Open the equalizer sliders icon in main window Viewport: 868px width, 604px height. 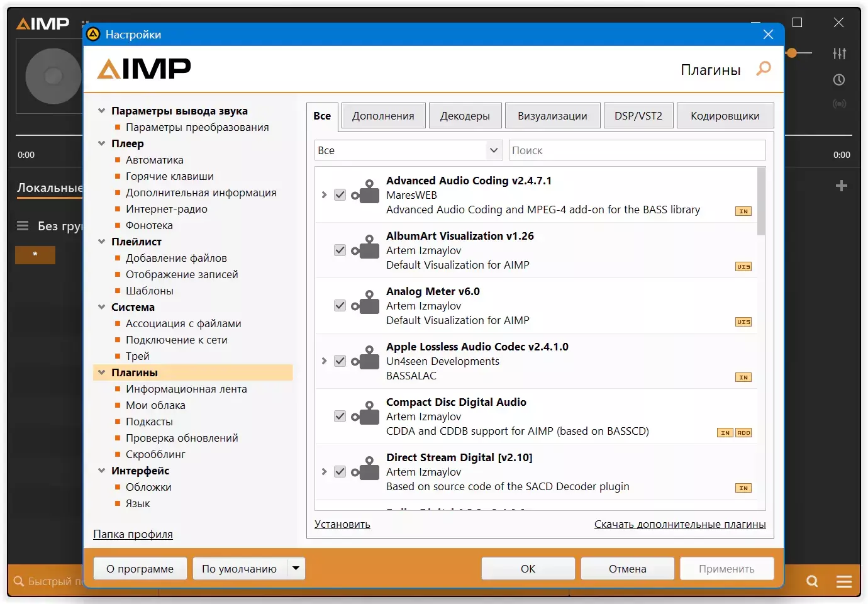839,53
